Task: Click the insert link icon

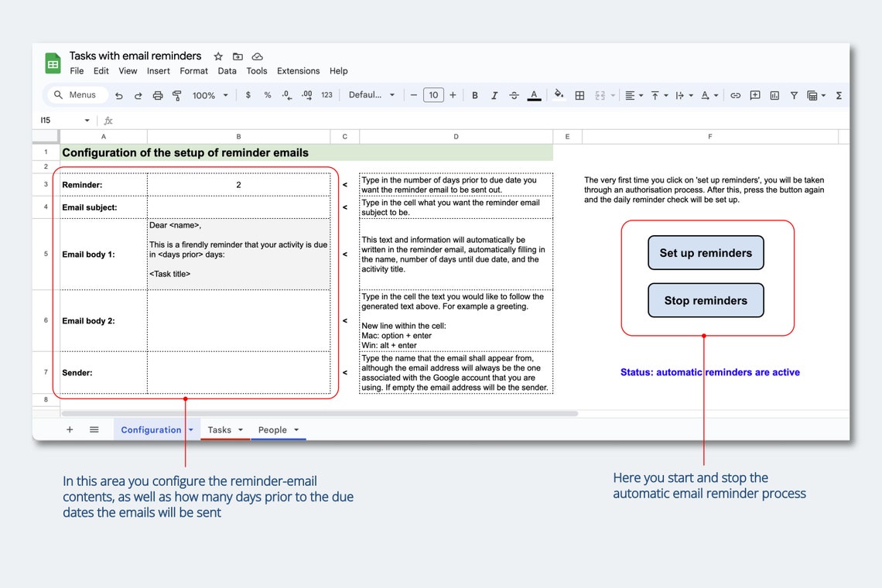Action: tap(735, 96)
